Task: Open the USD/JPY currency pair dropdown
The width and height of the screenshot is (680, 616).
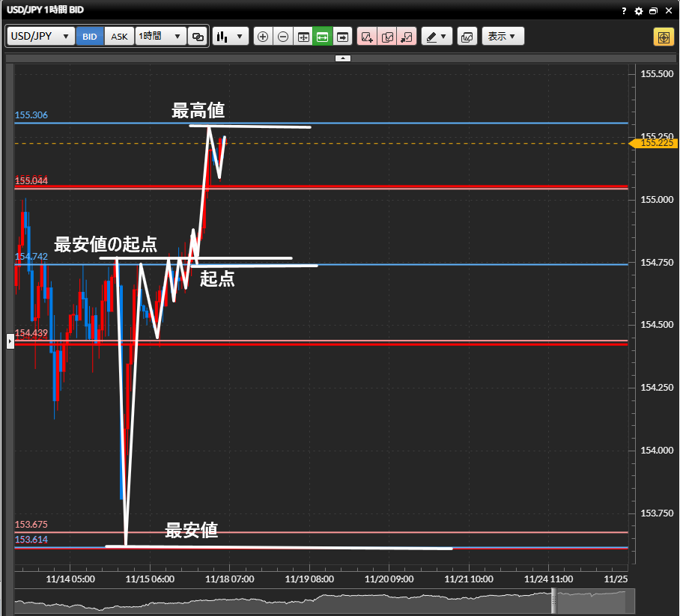Action: [41, 36]
